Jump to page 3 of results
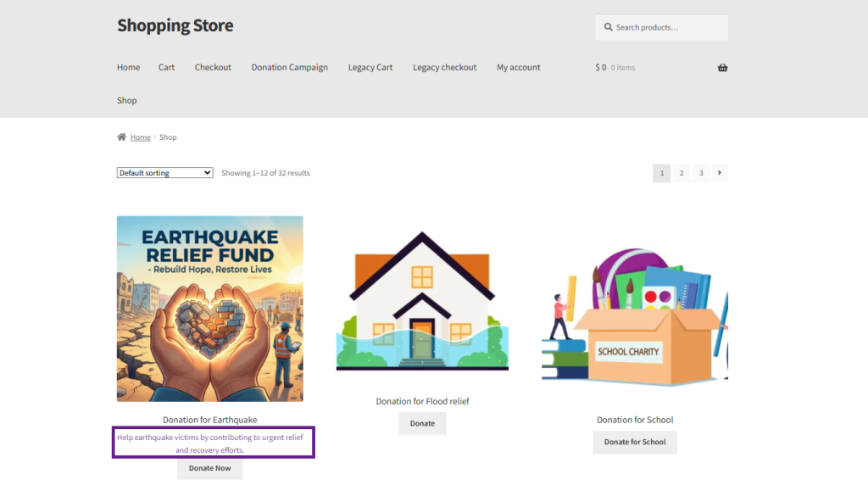This screenshot has width=868, height=502. pos(700,173)
